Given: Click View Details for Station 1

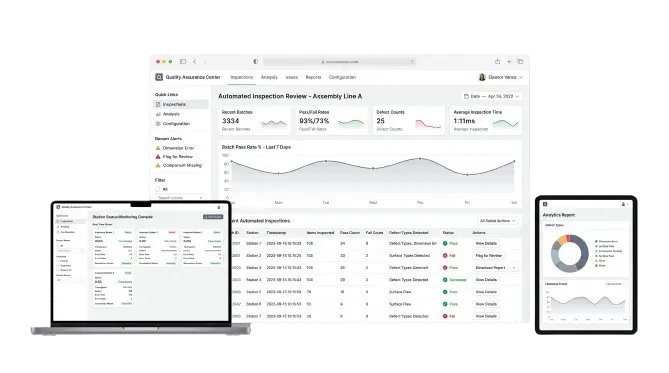Looking at the screenshot, I should click(486, 243).
